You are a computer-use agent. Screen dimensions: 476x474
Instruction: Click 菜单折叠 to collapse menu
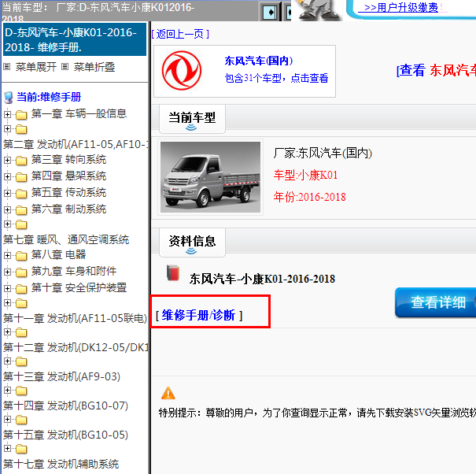tap(94, 67)
